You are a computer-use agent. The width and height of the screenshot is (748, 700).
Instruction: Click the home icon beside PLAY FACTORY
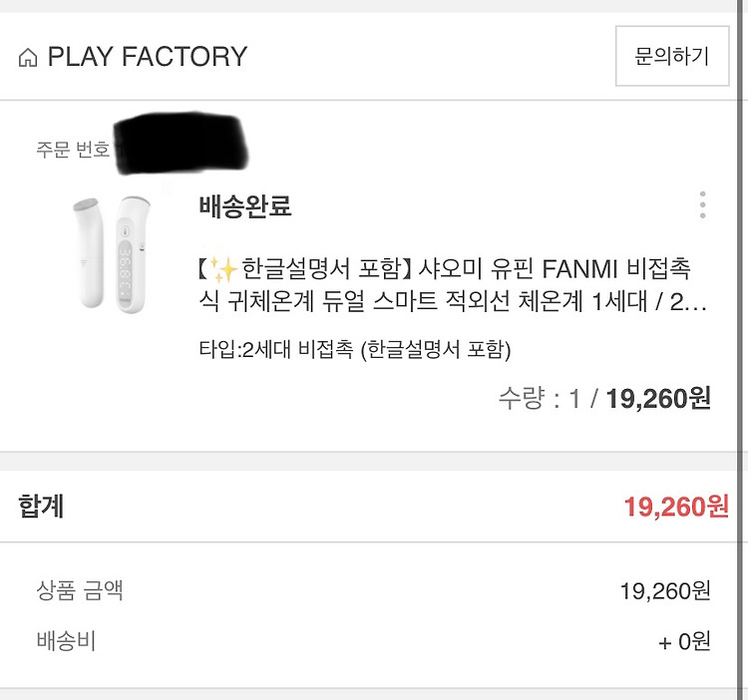[x=28, y=57]
